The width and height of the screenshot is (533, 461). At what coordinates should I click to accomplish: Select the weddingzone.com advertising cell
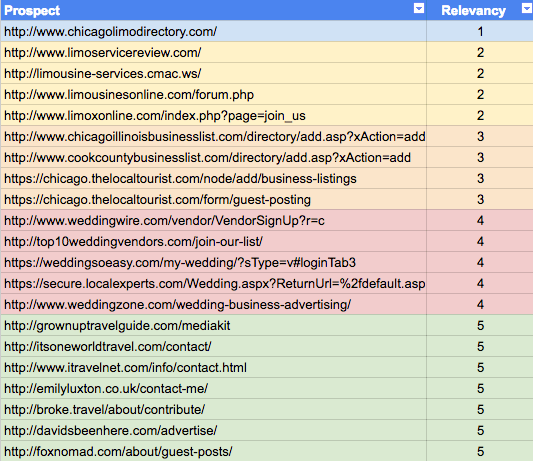pyautogui.click(x=213, y=305)
